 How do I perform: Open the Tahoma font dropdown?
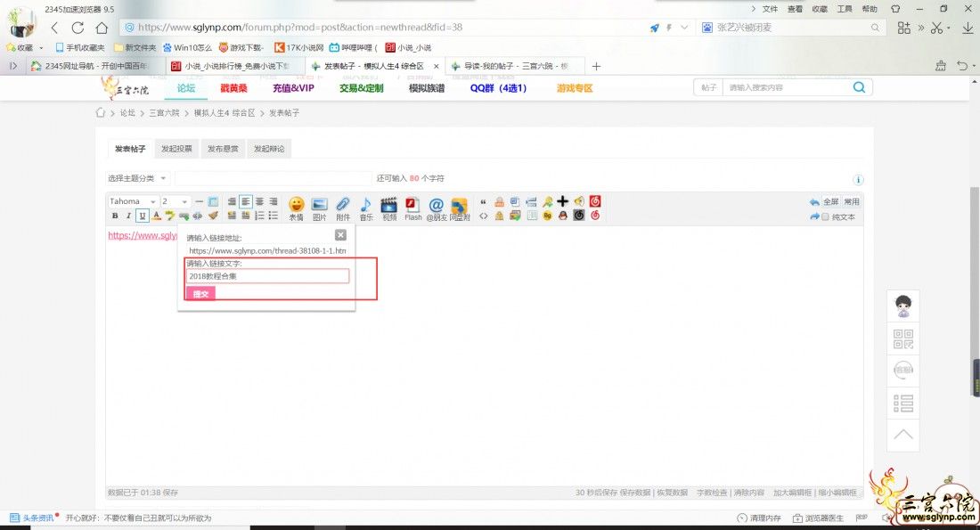(x=133, y=201)
